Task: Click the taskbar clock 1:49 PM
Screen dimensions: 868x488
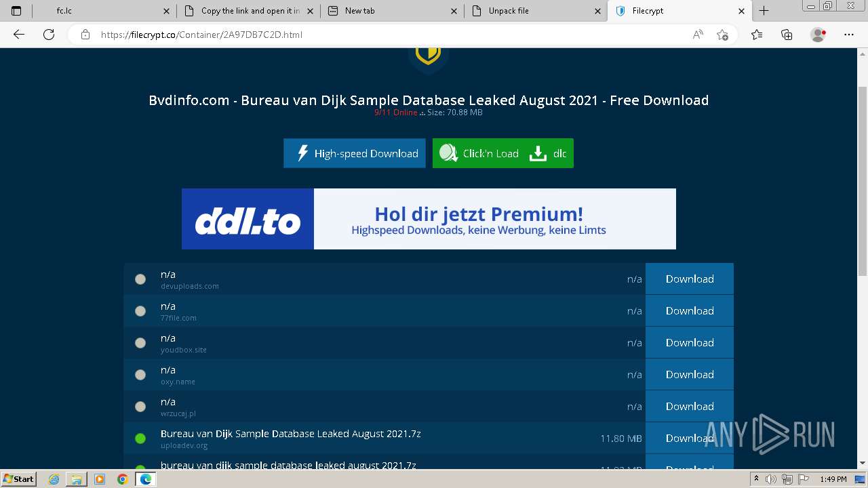Action: 833,479
